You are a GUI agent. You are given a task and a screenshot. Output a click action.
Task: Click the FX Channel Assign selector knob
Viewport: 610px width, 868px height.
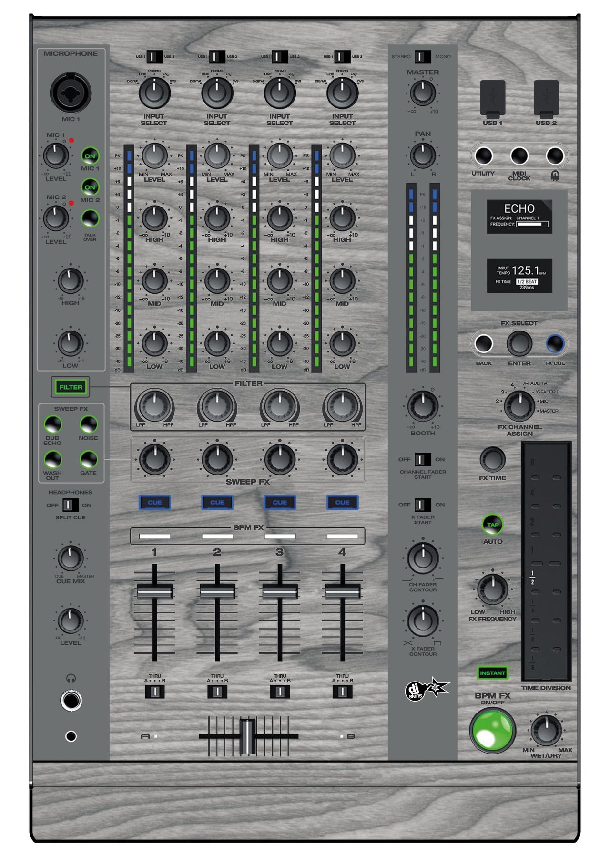(519, 405)
